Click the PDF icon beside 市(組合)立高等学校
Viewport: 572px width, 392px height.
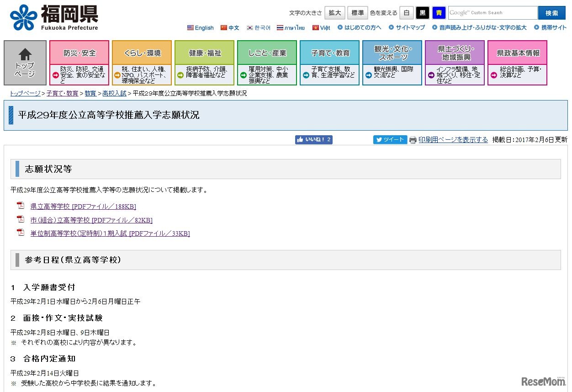click(21, 219)
